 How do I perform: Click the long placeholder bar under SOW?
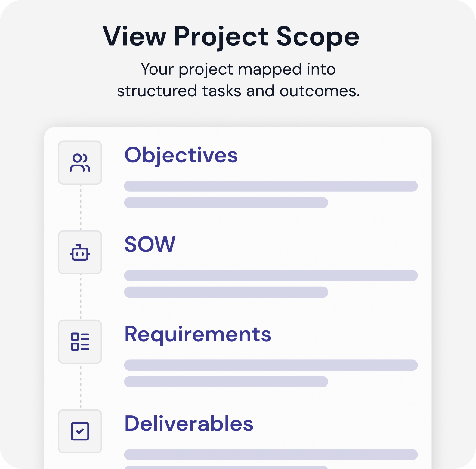pos(271,276)
